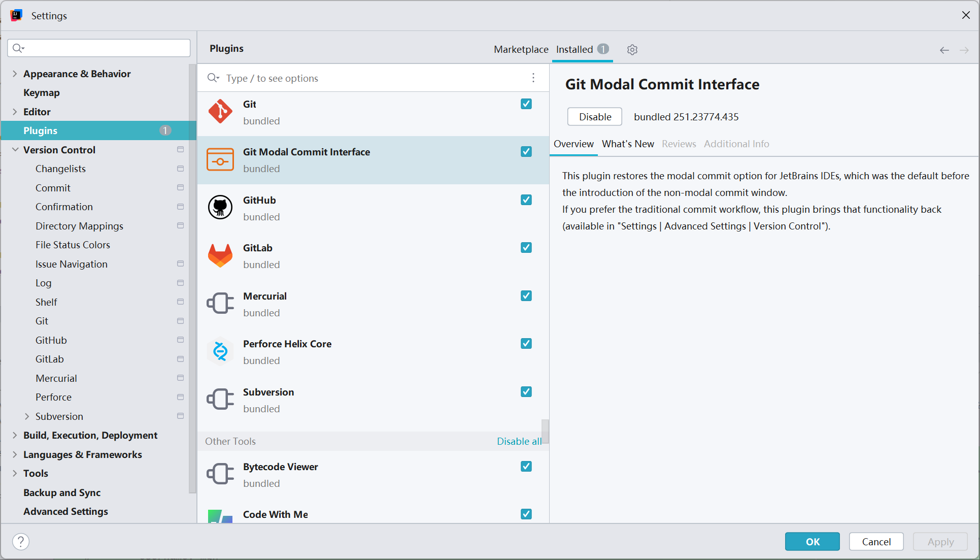Click the plugin list vertical scrollbar thumb
This screenshot has height=560, width=980.
tap(545, 431)
